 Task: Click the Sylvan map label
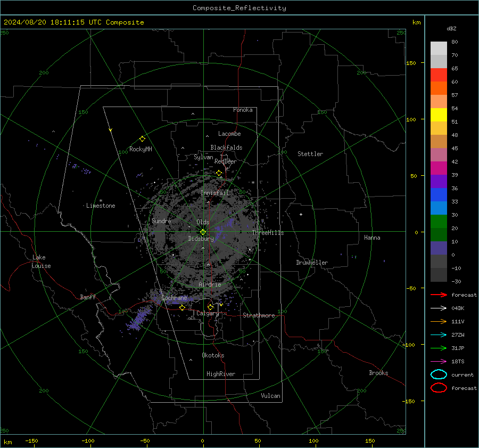(203, 157)
